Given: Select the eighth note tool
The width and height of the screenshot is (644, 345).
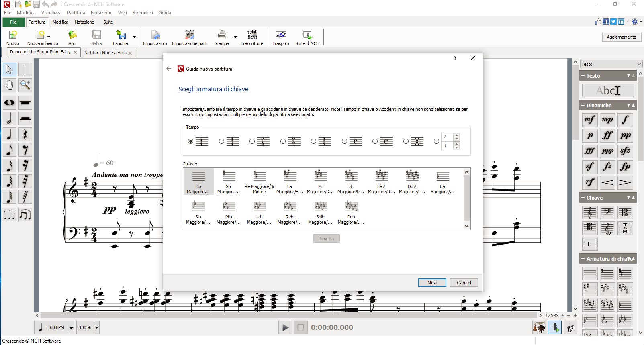Looking at the screenshot, I should [x=9, y=150].
